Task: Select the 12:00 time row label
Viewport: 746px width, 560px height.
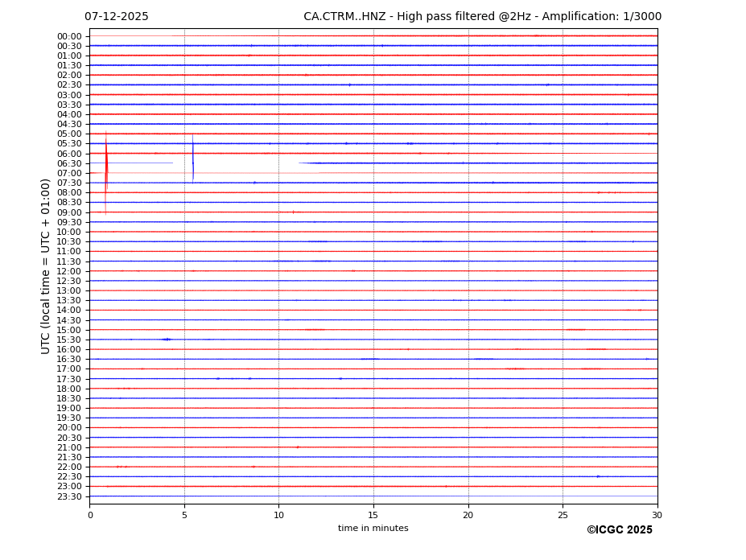Action: [x=69, y=271]
